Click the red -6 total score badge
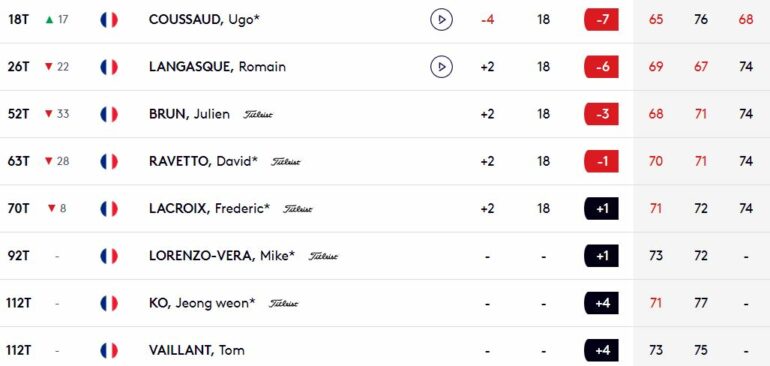 [602, 67]
